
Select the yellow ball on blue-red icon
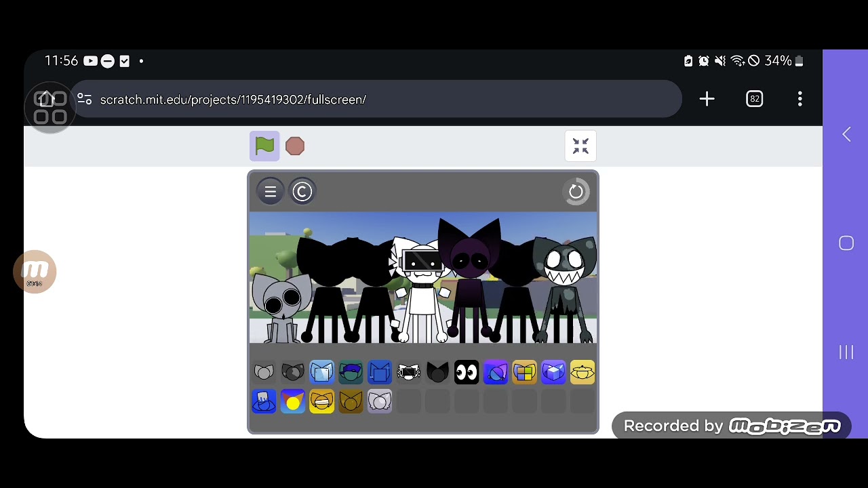293,401
